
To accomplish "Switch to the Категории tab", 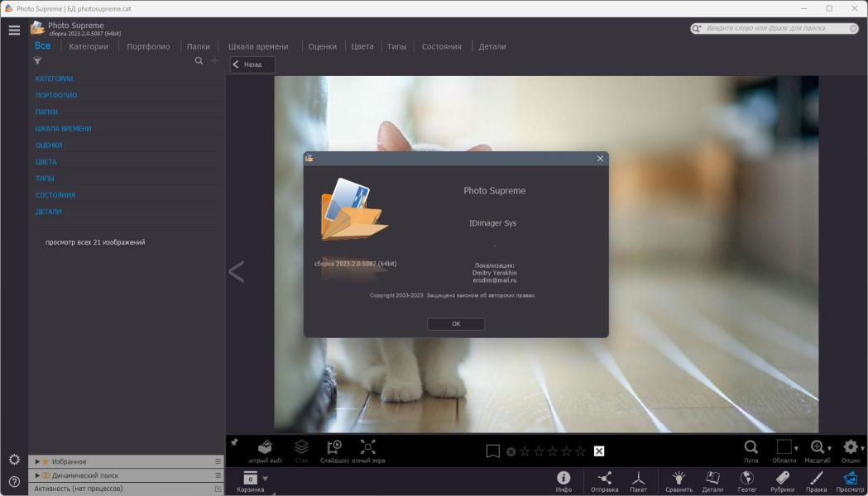I will point(89,46).
